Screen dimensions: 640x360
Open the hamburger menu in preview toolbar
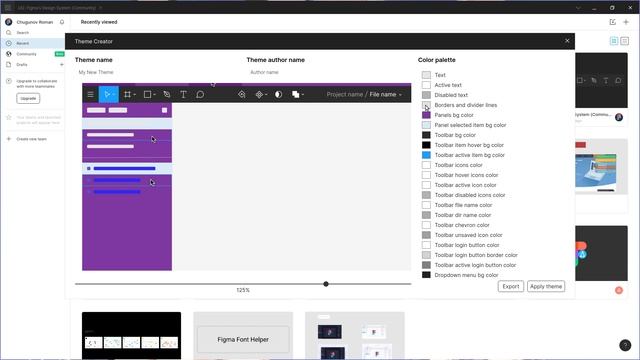91,95
